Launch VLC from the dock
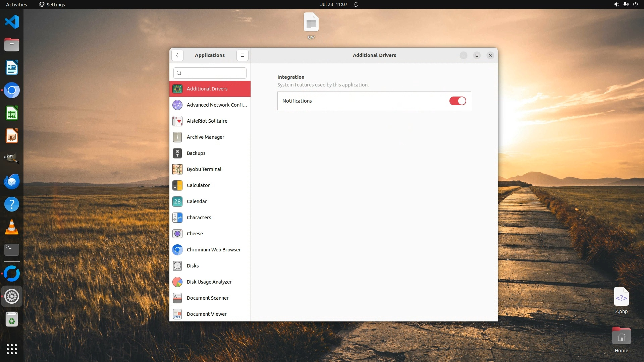The image size is (644, 362). pos(12,227)
